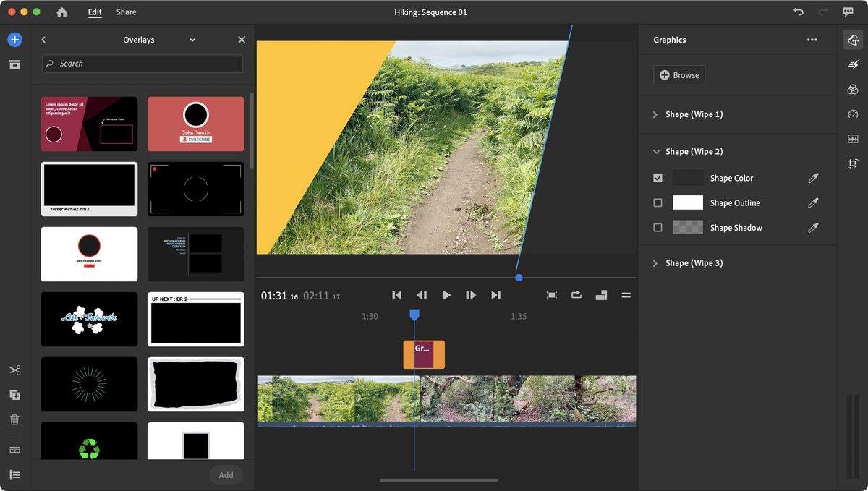Open the Edit menu
868x491 pixels.
[93, 12]
